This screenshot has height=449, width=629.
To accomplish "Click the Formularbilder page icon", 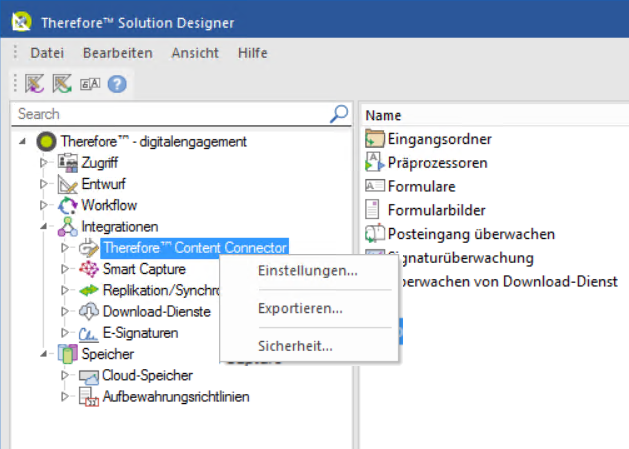I will (372, 209).
